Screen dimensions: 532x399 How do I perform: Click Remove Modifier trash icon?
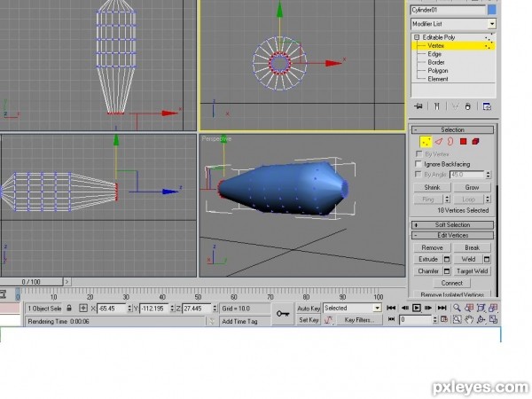pyautogui.click(x=468, y=106)
